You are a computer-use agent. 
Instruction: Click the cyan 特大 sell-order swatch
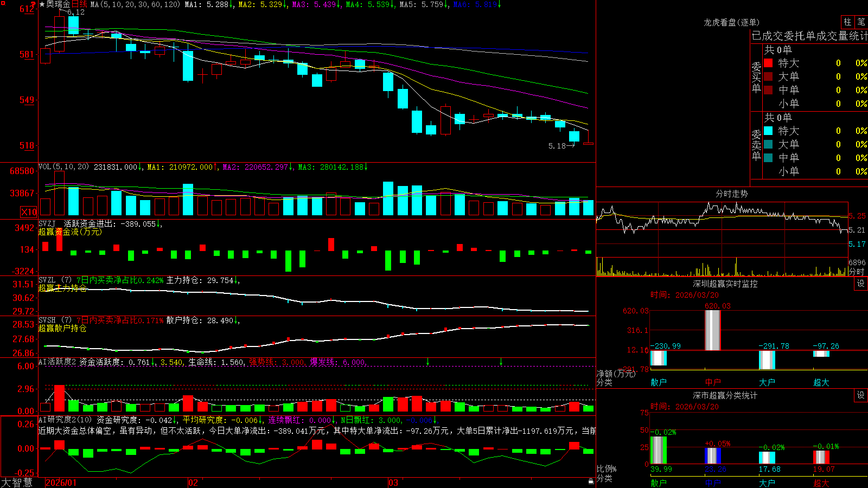point(768,131)
